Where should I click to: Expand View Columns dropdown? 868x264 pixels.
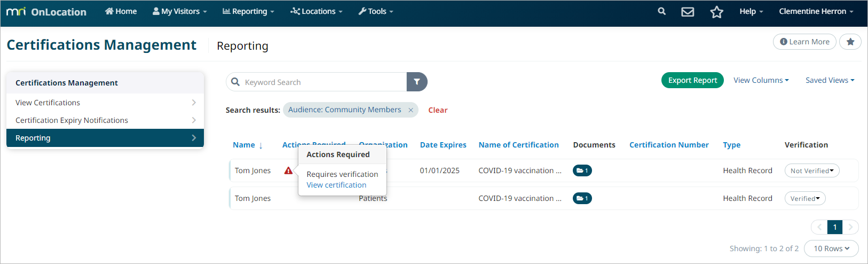tap(761, 80)
